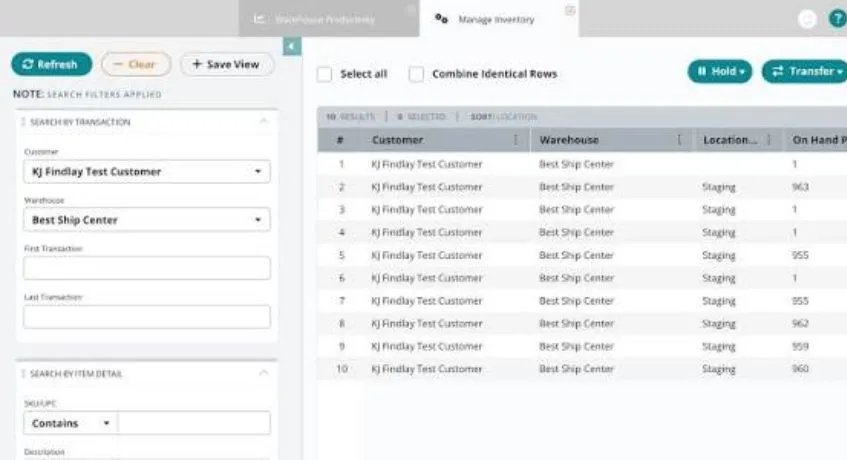Select row 7 customer cell
The height and width of the screenshot is (460, 847).
pyautogui.click(x=427, y=301)
